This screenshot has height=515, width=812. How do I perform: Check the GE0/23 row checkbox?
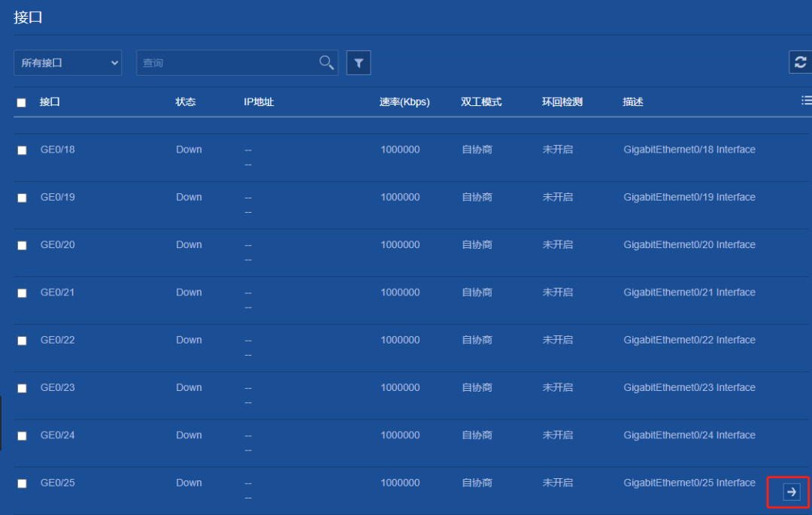(x=22, y=388)
